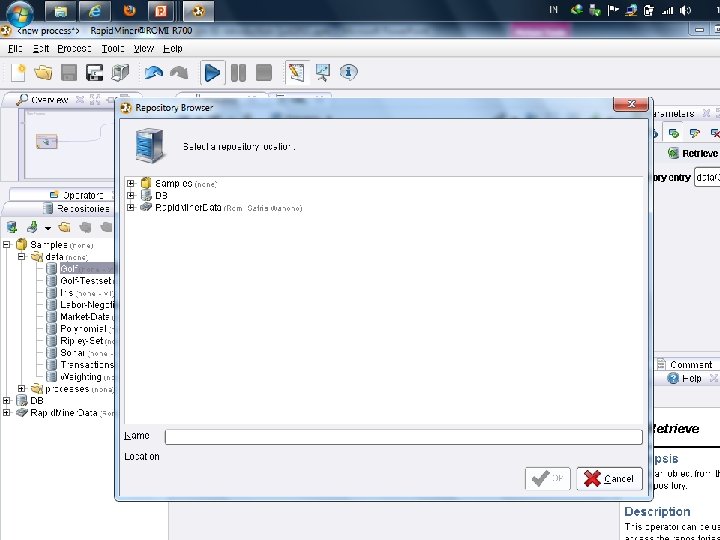Open Firefox from the taskbar
This screenshot has height=540, width=720.
click(129, 11)
